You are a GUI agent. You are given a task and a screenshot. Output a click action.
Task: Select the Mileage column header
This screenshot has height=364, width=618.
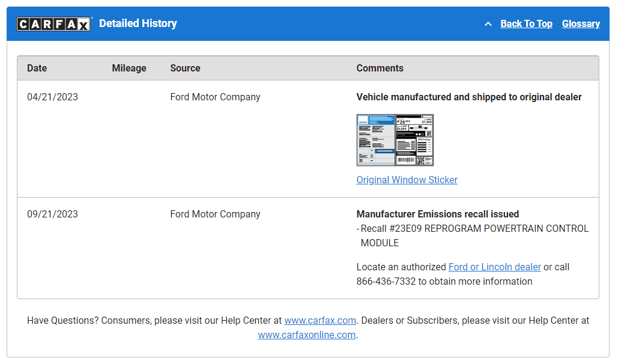pos(129,68)
